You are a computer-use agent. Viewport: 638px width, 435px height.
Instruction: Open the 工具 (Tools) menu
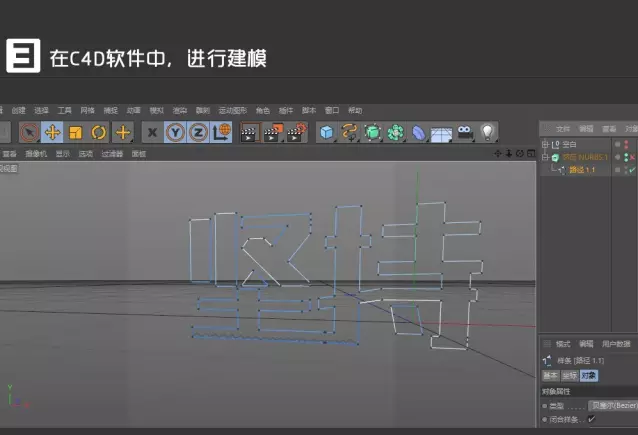click(x=64, y=110)
